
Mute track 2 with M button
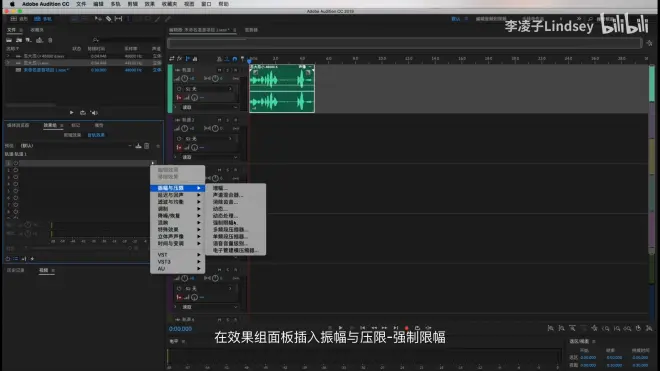pos(220,120)
